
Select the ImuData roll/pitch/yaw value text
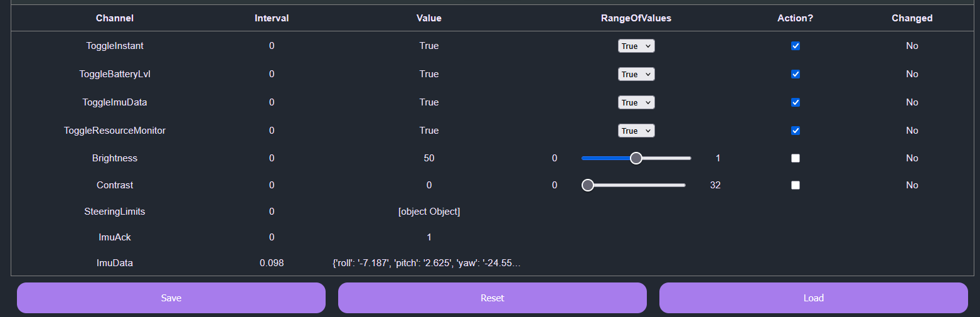(427, 263)
